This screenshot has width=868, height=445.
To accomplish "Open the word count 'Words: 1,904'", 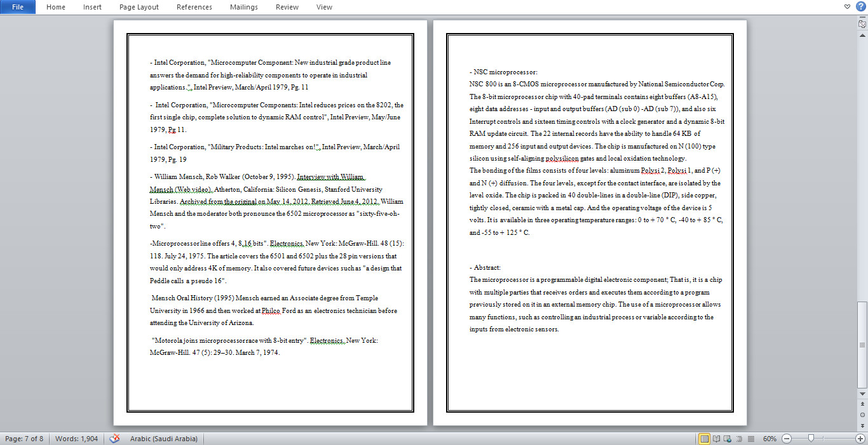I will 77,439.
